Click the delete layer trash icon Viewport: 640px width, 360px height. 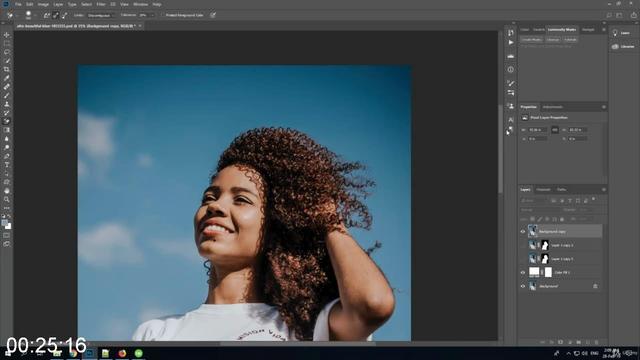point(596,342)
